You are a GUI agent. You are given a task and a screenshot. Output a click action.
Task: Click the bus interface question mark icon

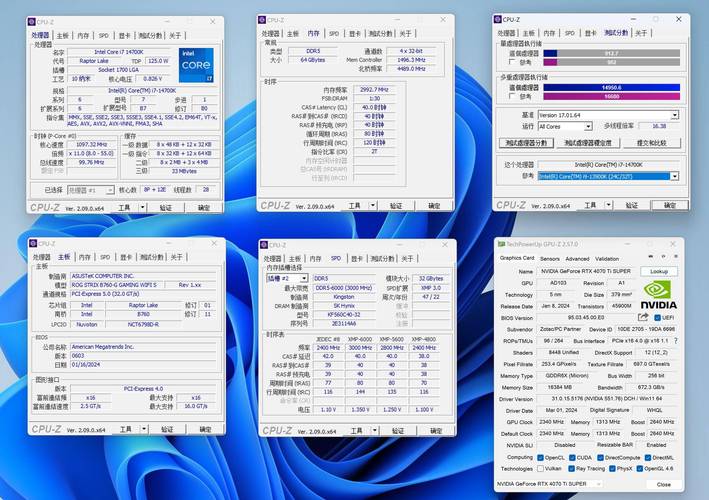674,340
